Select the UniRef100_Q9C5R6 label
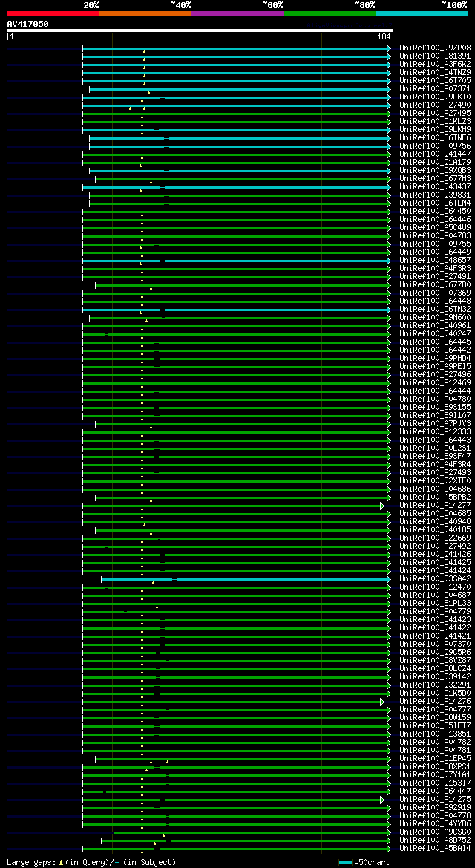475x868 pixels. pos(435,652)
